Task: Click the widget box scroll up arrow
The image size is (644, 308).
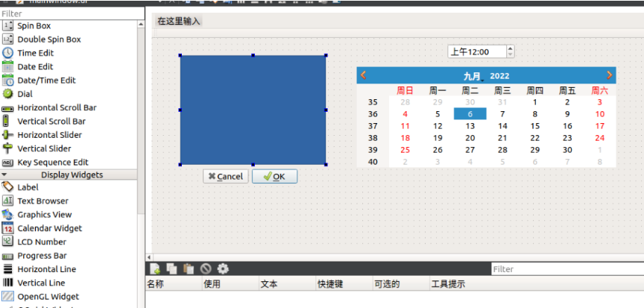Action: coord(141,24)
